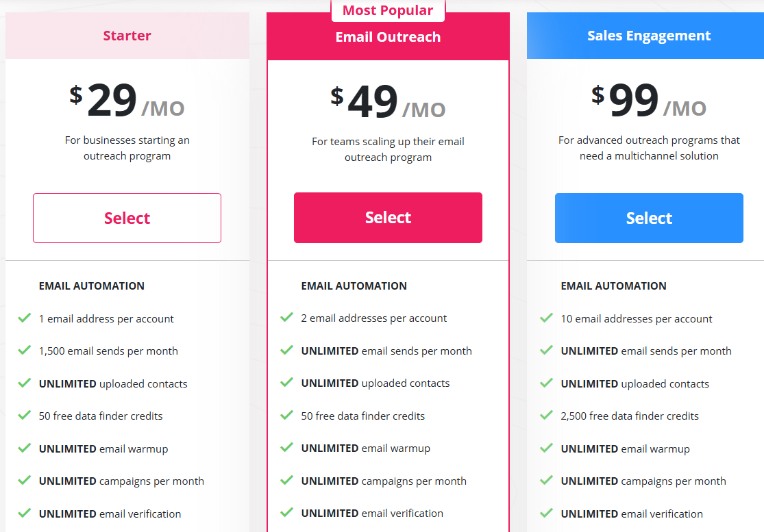Click the checkmark next to Email Outreach's 'UNLIMITED email warmup'
The height and width of the screenshot is (532, 764).
[x=286, y=448]
